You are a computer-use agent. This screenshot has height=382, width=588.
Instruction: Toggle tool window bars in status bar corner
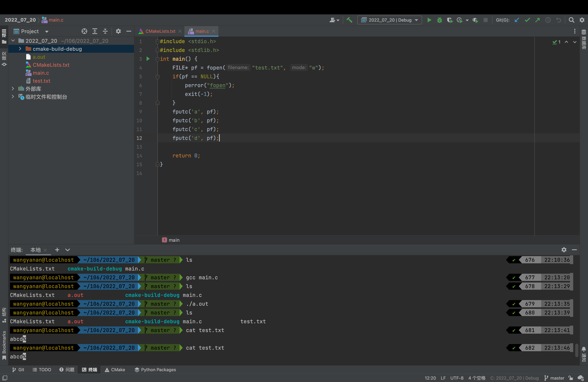pyautogui.click(x=5, y=378)
